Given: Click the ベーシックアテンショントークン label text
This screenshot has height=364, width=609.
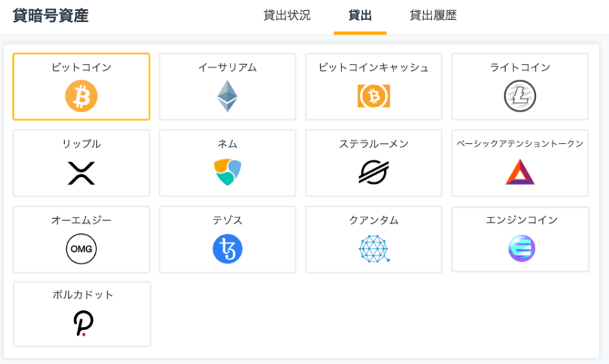Looking at the screenshot, I should click(520, 144).
